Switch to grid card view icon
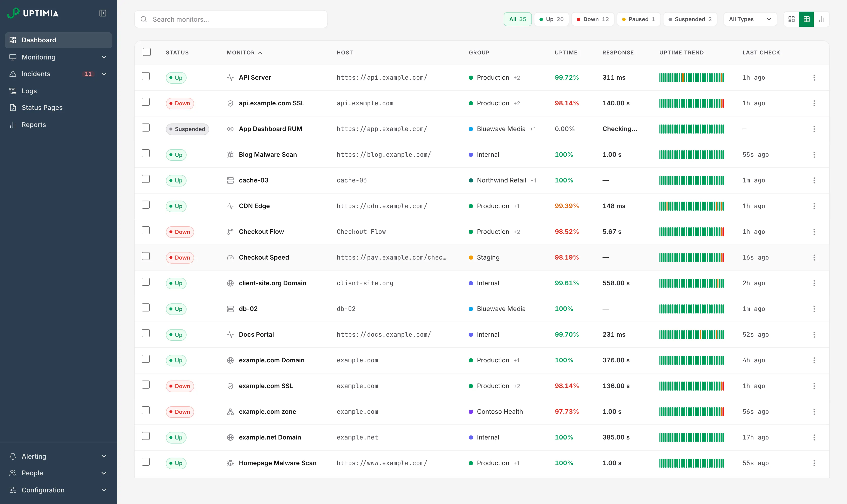The width and height of the screenshot is (847, 504). click(791, 19)
